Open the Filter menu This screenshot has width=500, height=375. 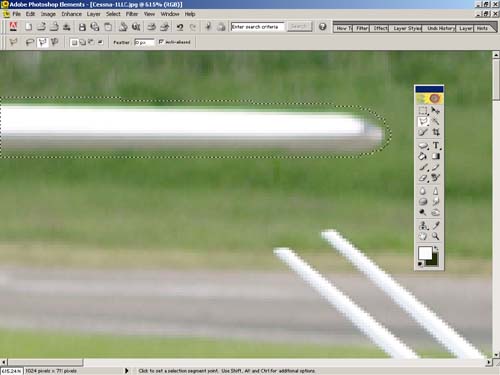pyautogui.click(x=132, y=14)
